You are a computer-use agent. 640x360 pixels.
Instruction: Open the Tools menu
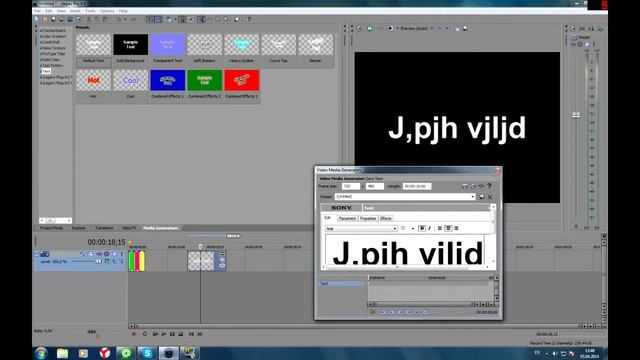pyautogui.click(x=90, y=11)
